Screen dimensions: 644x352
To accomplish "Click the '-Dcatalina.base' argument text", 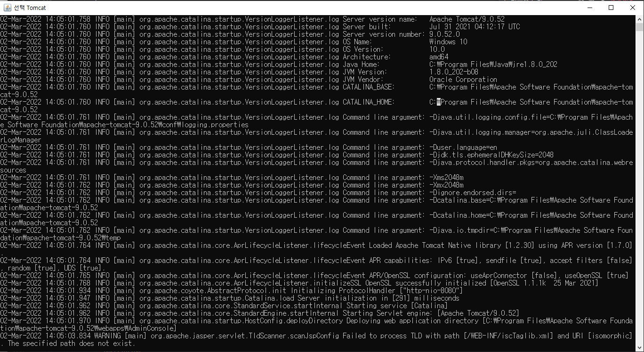I will click(x=458, y=200).
